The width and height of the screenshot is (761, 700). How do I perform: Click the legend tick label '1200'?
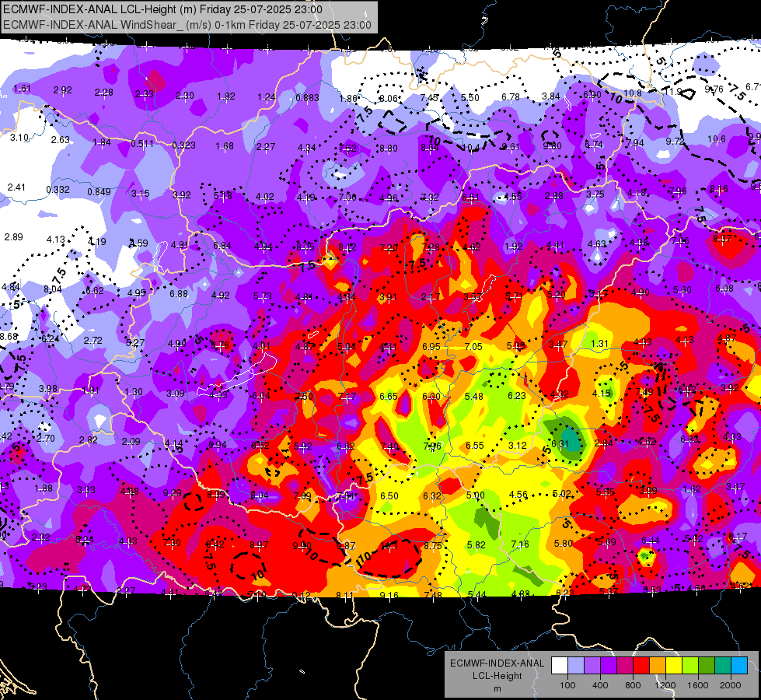pos(665,685)
